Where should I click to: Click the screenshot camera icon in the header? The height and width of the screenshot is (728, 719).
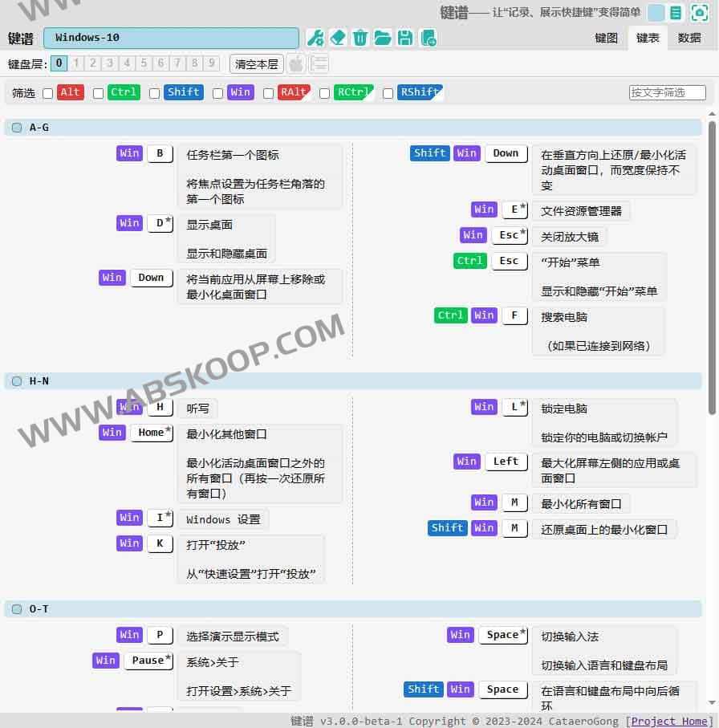tap(697, 13)
